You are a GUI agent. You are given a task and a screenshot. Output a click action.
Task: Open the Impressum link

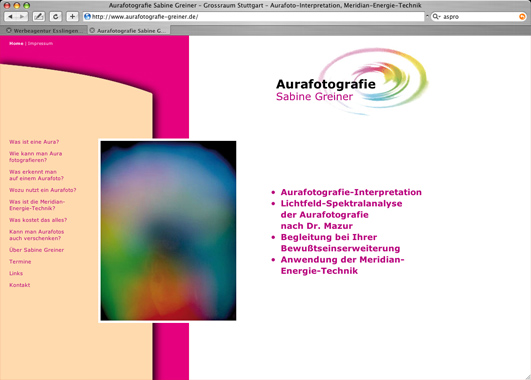(x=40, y=43)
